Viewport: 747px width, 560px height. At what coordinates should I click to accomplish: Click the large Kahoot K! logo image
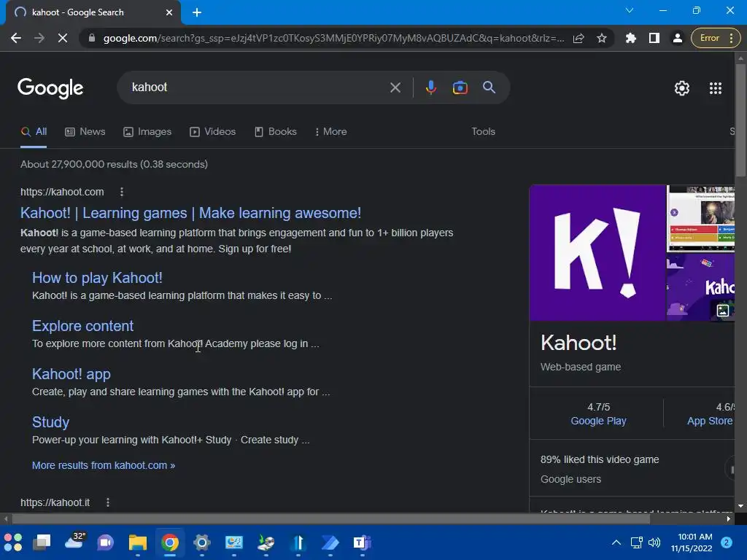pos(597,253)
